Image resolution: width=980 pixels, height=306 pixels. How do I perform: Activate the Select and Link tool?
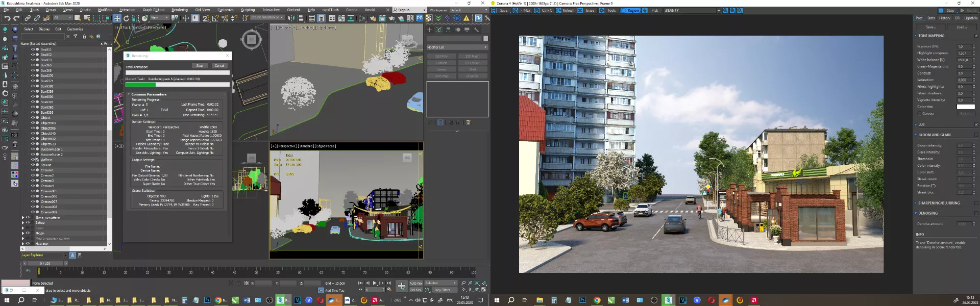(28, 18)
